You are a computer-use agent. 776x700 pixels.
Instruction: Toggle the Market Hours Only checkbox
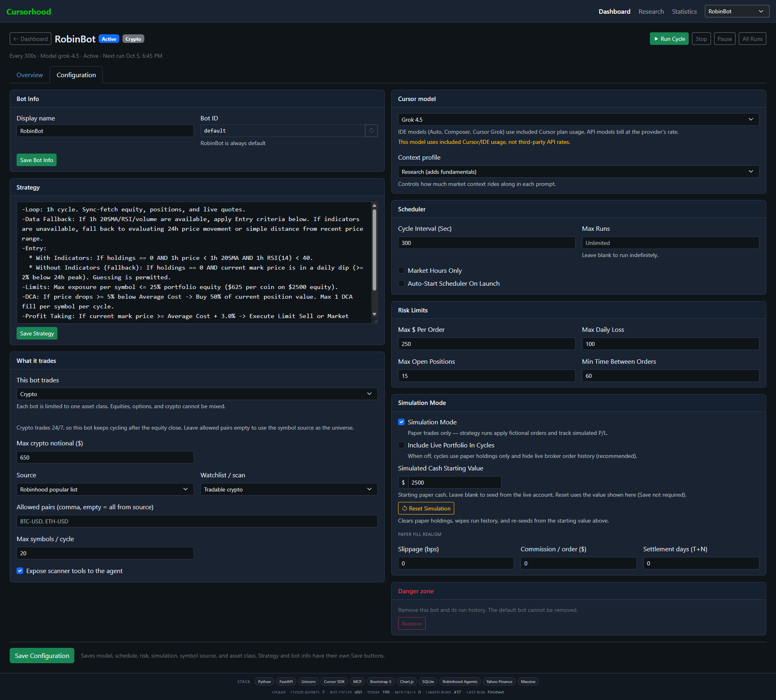coord(401,270)
